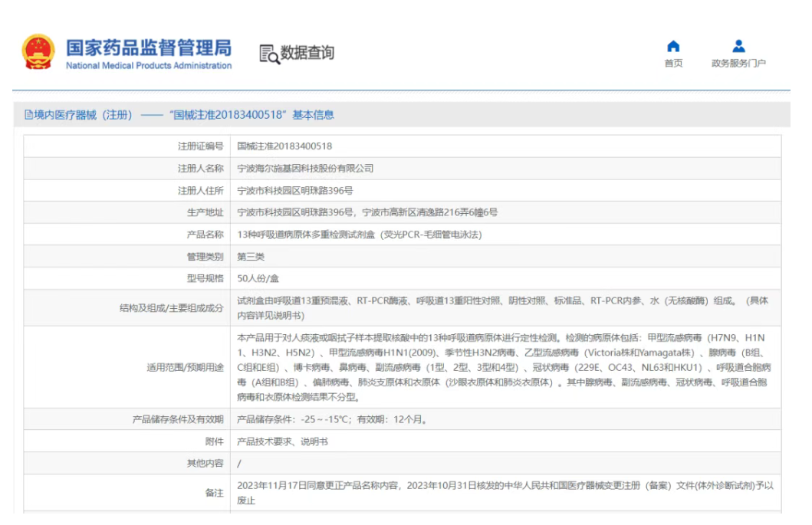Viewport: 812px width, 525px height.
Task: Click the 附件 value 产品技术要求、说明书
Action: pos(282,441)
